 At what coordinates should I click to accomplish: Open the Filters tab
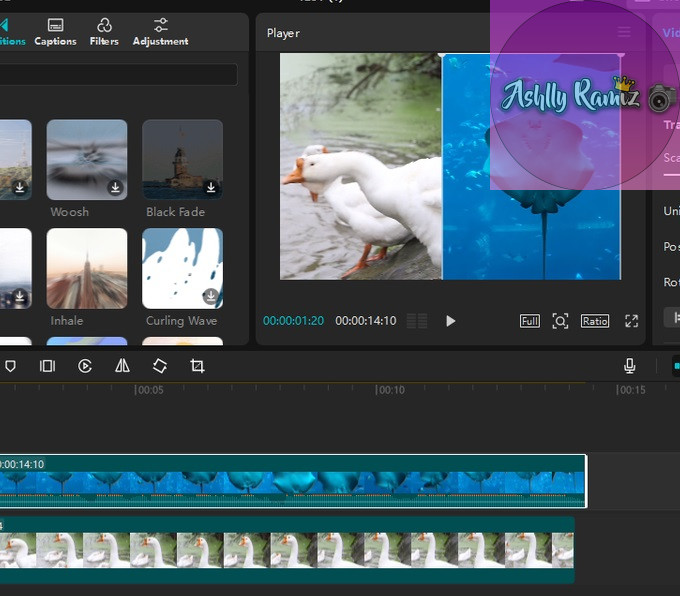point(104,31)
